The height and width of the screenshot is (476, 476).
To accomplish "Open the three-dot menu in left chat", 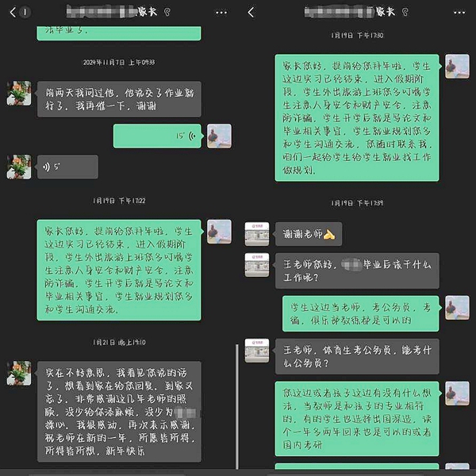I will click(221, 13).
